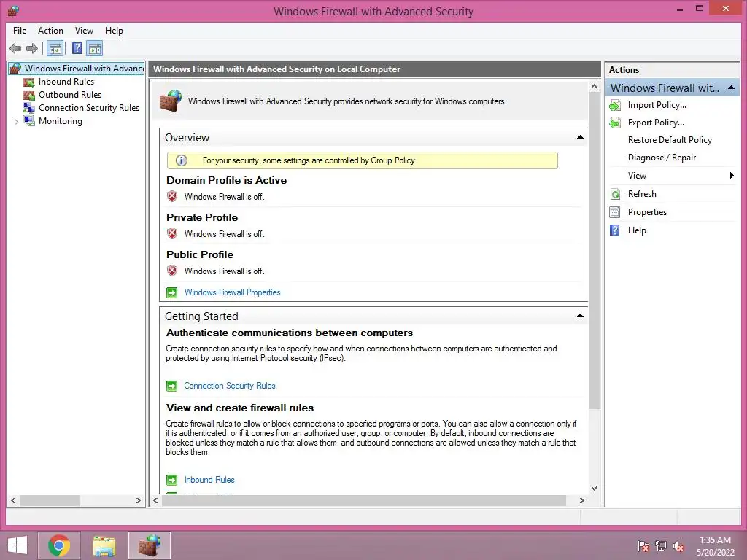
Task: Click the Export Policy green arrow icon
Action: [615, 122]
